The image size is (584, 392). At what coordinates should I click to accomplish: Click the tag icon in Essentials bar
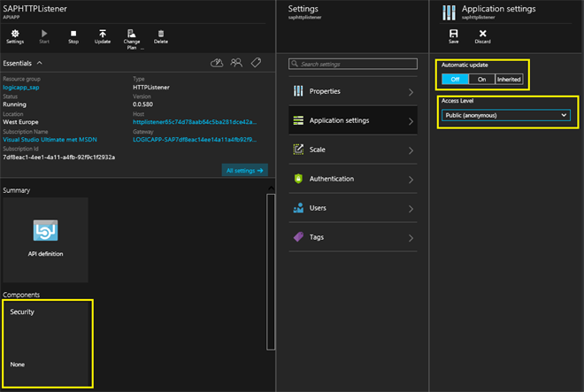[256, 63]
